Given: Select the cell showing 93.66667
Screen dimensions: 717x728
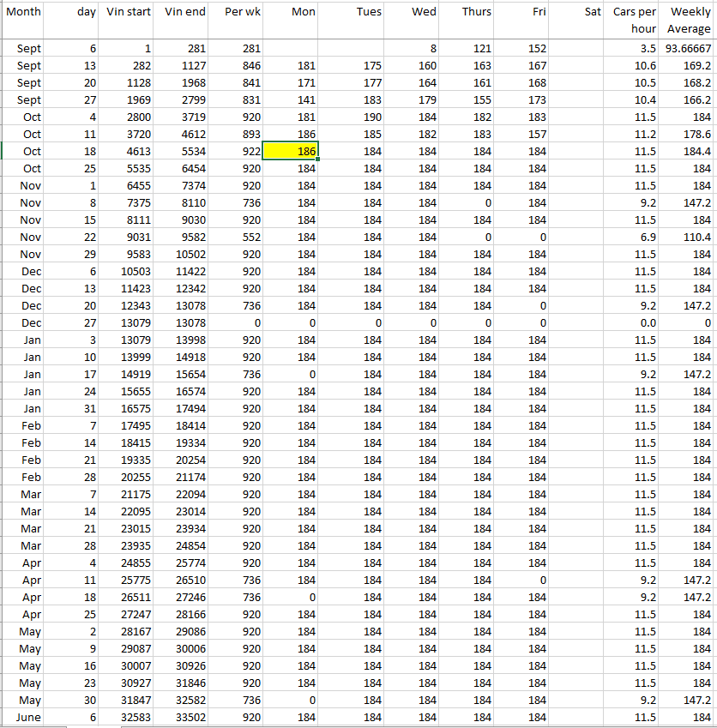Looking at the screenshot, I should [689, 48].
